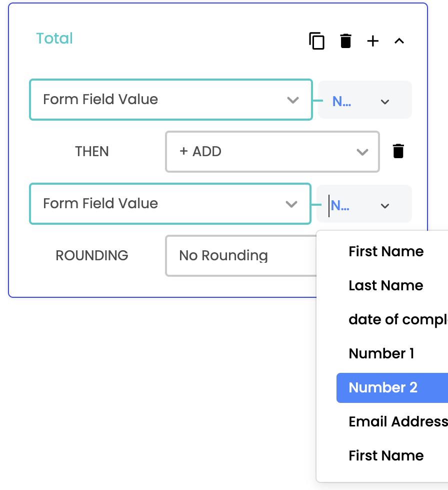Open the first Form Field Value dropdown

[x=171, y=100]
